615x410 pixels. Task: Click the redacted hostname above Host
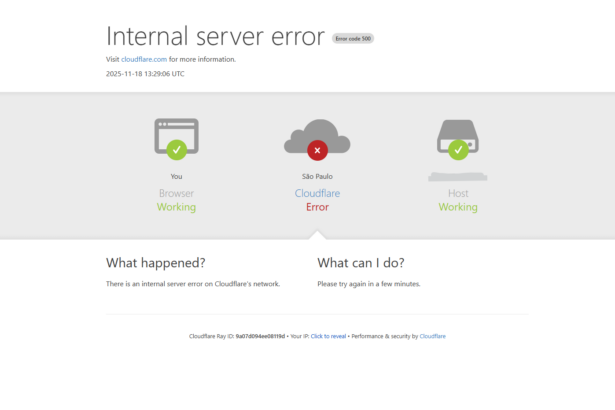(x=458, y=177)
